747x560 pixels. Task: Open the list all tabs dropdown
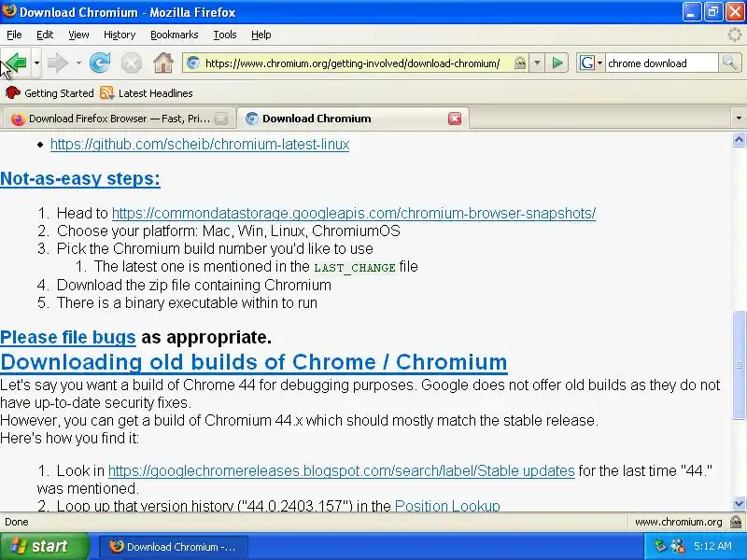(739, 119)
